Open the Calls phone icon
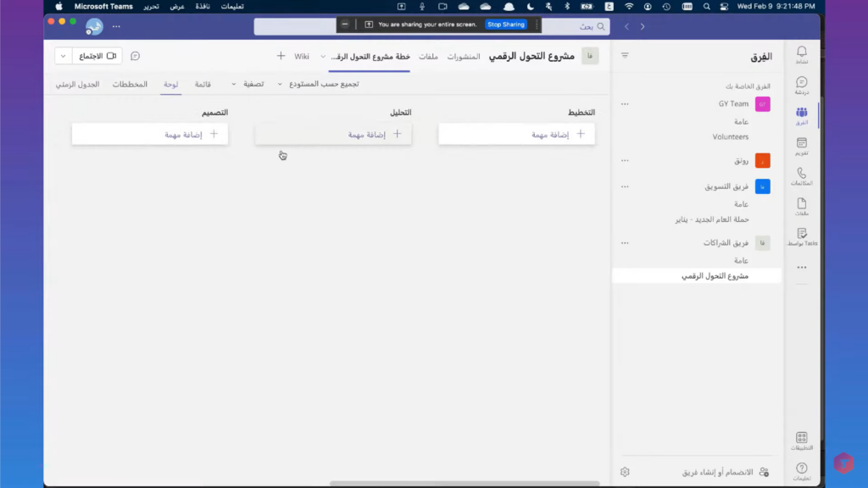This screenshot has width=868, height=488. [802, 176]
